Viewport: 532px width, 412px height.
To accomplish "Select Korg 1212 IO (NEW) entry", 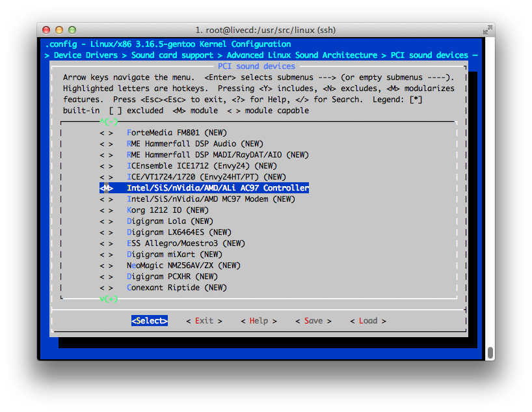I will tap(168, 210).
